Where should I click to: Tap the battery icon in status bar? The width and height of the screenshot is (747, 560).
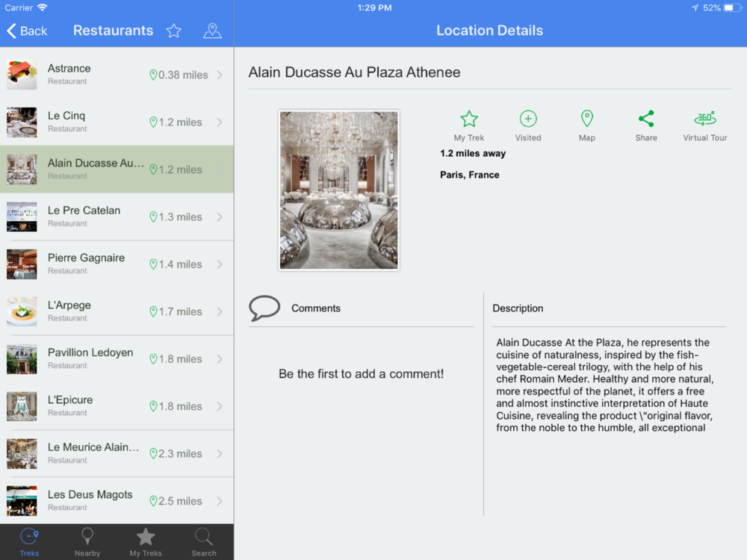tap(734, 7)
